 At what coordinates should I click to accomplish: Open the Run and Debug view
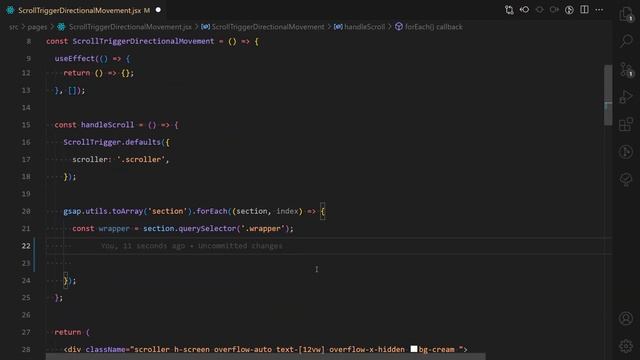tap(626, 97)
